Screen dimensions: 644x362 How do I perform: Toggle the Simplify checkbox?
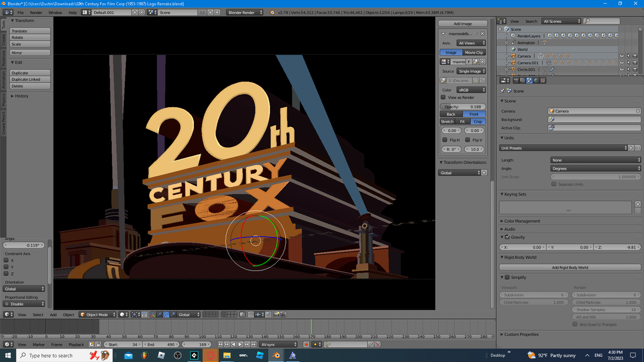coord(507,277)
